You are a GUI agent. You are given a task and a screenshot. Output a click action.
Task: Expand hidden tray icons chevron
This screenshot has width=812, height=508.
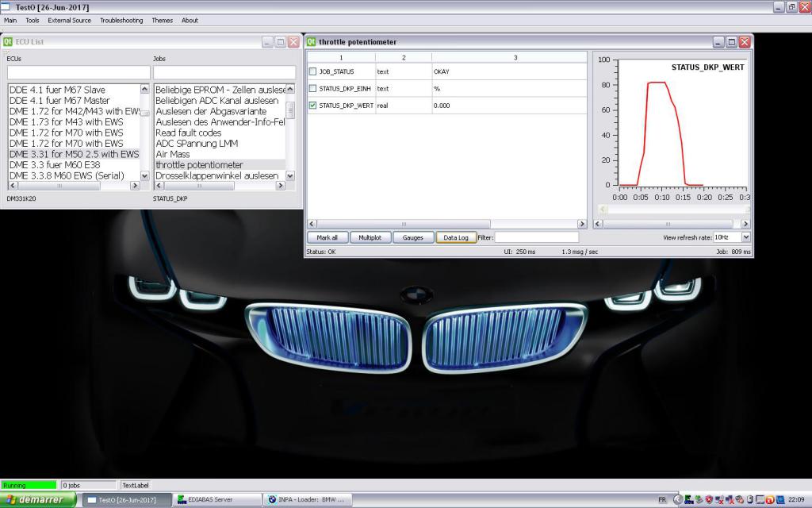point(677,500)
